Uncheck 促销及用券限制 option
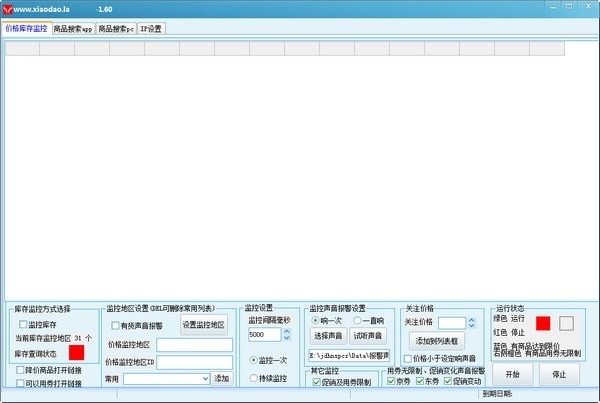 tap(316, 382)
